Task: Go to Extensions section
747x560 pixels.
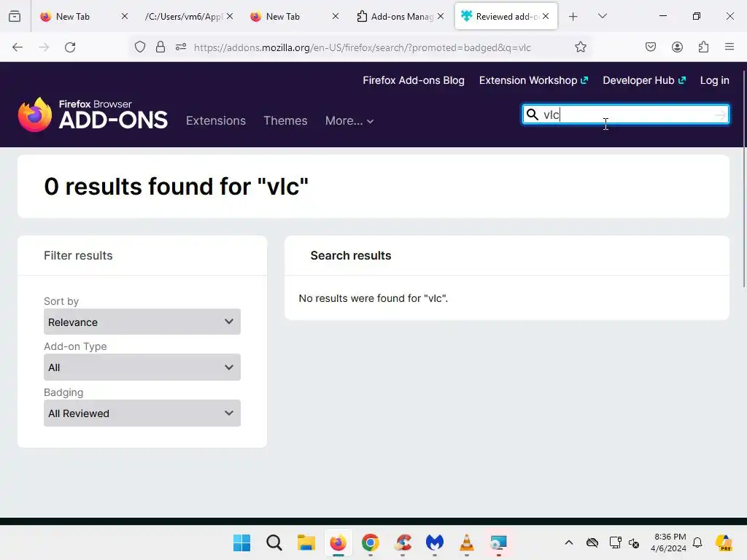Action: [216, 121]
